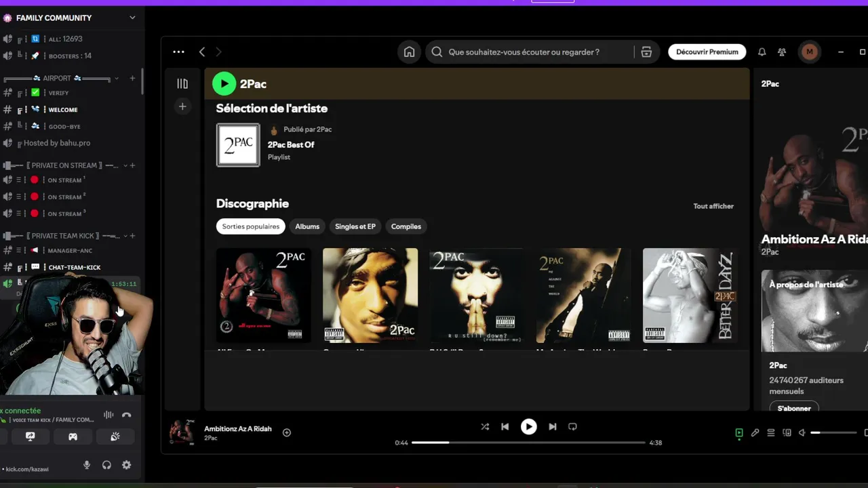The image size is (868, 488).
Task: Add a channel to the AIRPORT category
Action: click(132, 79)
